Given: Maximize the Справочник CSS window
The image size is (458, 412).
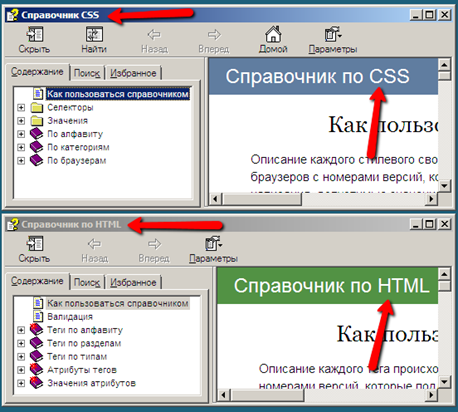Looking at the screenshot, I should [x=430, y=15].
